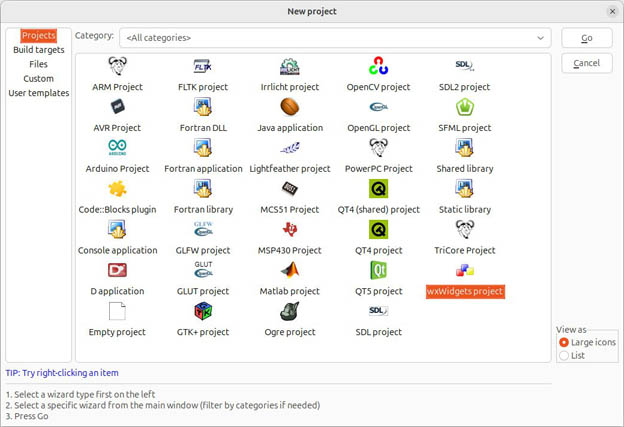
Task: Select the Irrlicht project icon
Action: coord(290,66)
